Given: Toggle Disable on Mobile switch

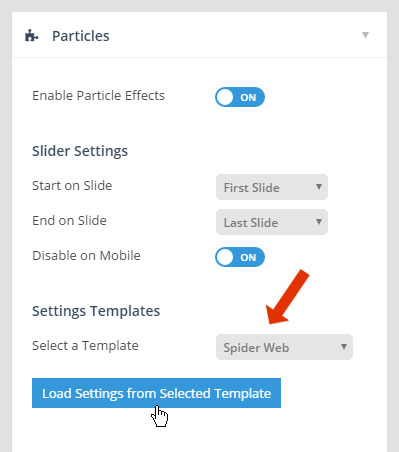Looking at the screenshot, I should (x=240, y=257).
